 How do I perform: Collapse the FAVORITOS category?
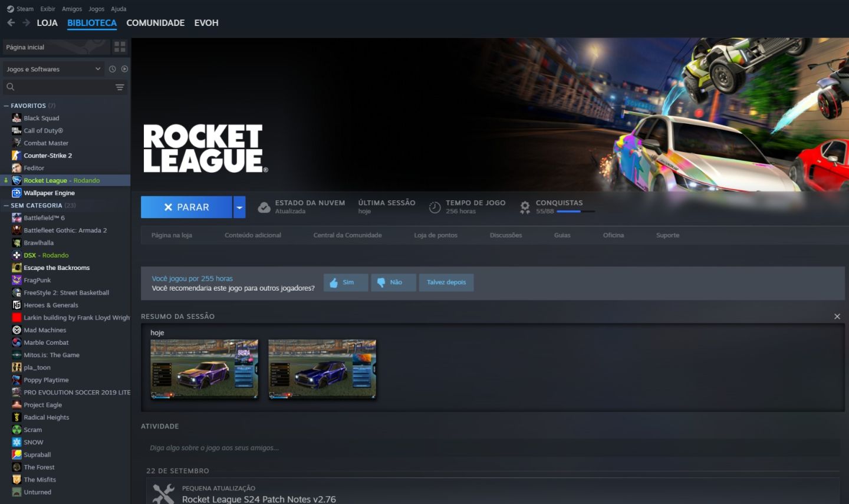click(x=6, y=106)
